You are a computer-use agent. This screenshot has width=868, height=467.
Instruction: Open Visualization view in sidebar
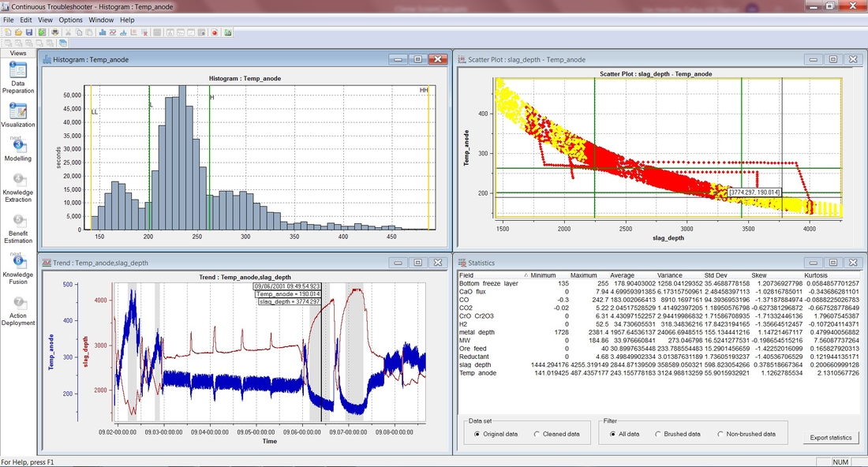(17, 115)
